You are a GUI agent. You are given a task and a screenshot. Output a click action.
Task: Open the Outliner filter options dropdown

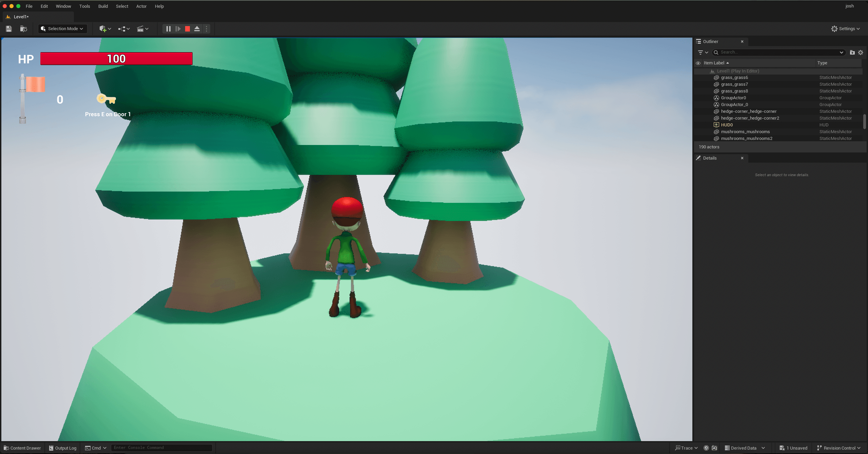pyautogui.click(x=703, y=52)
